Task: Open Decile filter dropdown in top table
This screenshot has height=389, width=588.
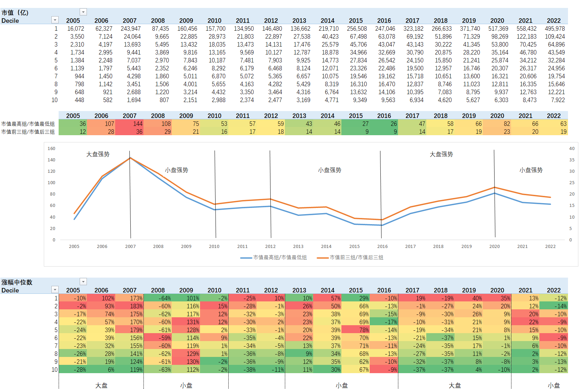Action: click(x=55, y=20)
